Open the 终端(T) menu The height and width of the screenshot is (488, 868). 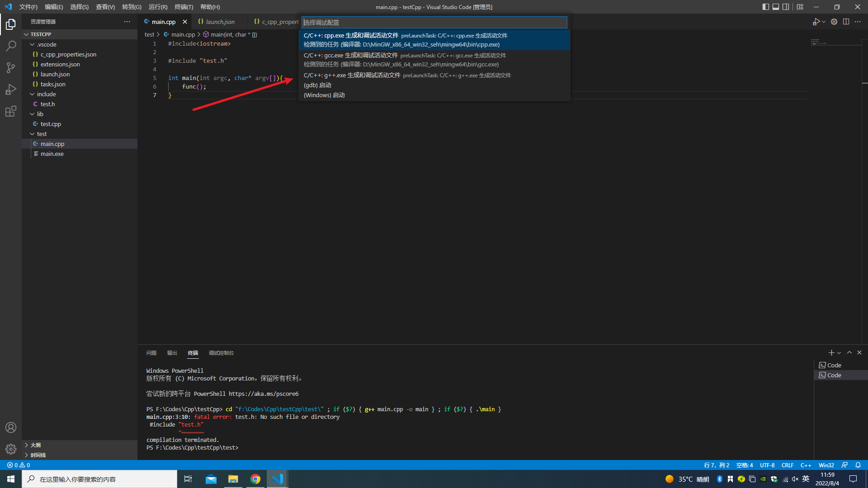[x=184, y=7]
